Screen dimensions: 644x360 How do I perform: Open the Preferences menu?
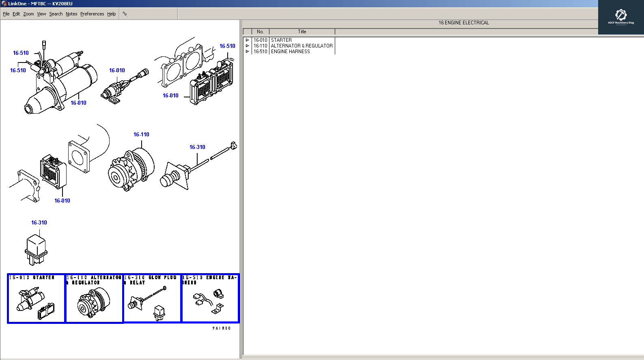point(92,14)
